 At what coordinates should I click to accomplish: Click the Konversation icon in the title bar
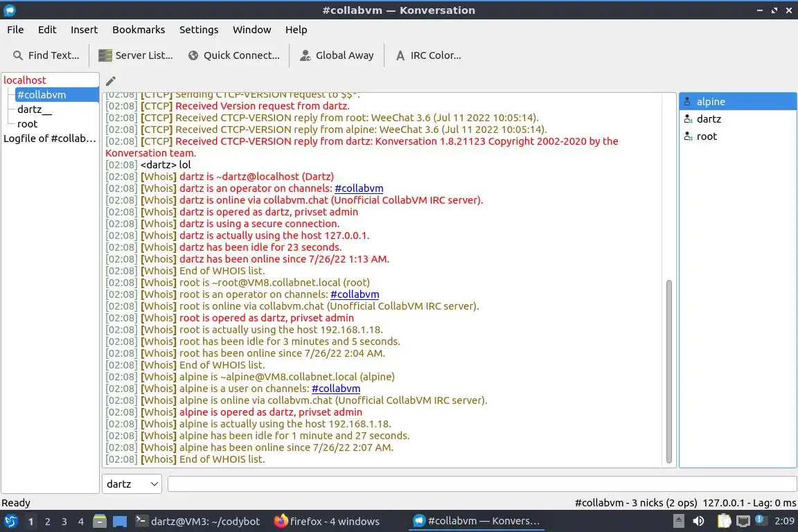pyautogui.click(x=10, y=10)
